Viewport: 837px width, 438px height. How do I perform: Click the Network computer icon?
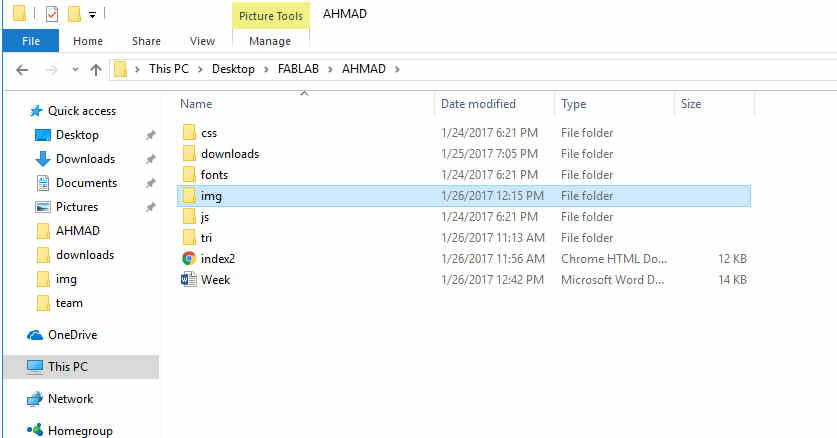(x=35, y=399)
